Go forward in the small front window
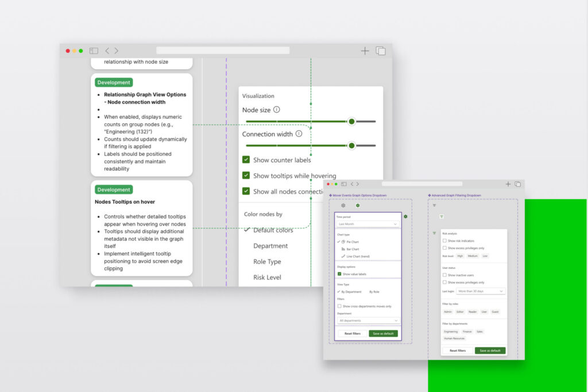588x392 pixels. pos(357,184)
